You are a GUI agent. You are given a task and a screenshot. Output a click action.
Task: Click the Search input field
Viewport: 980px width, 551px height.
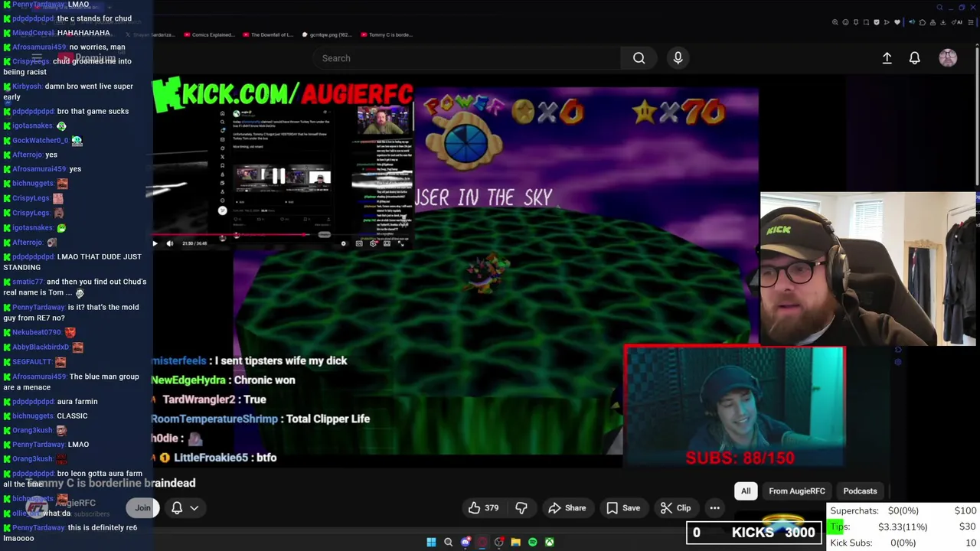tap(466, 58)
